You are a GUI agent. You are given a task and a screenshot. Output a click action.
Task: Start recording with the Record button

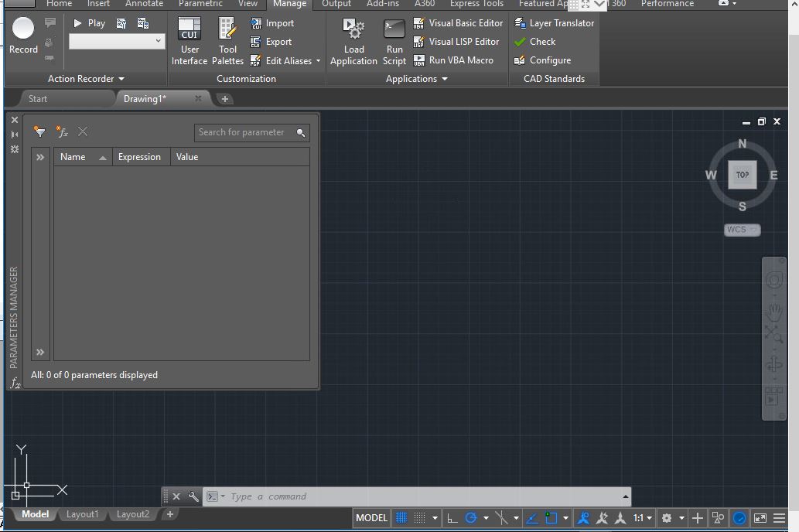coord(23,35)
